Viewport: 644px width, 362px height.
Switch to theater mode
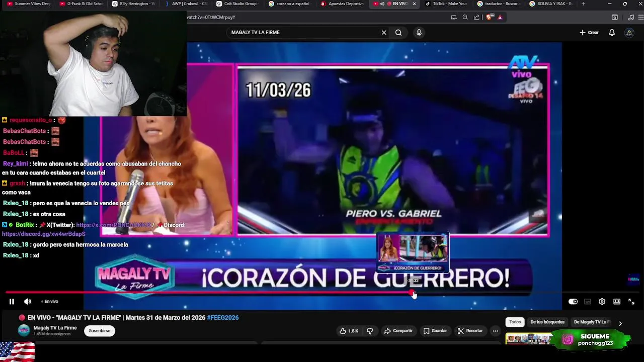617,302
